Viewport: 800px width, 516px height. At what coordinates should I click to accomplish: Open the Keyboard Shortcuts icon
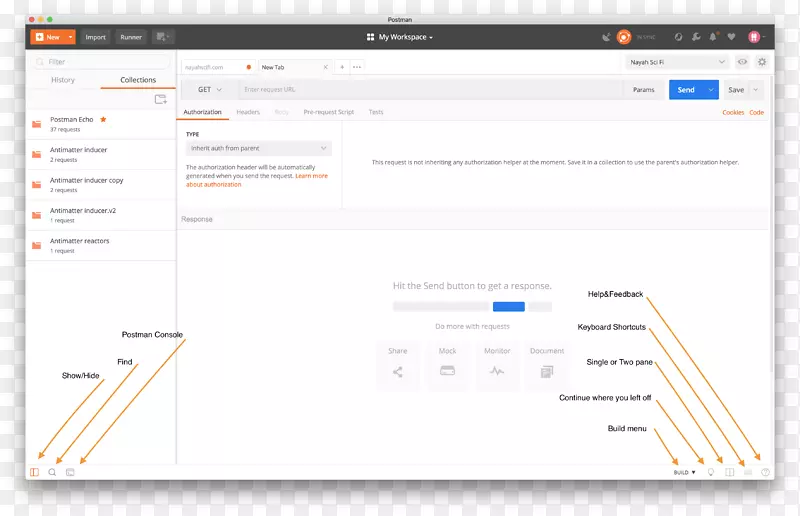(748, 472)
